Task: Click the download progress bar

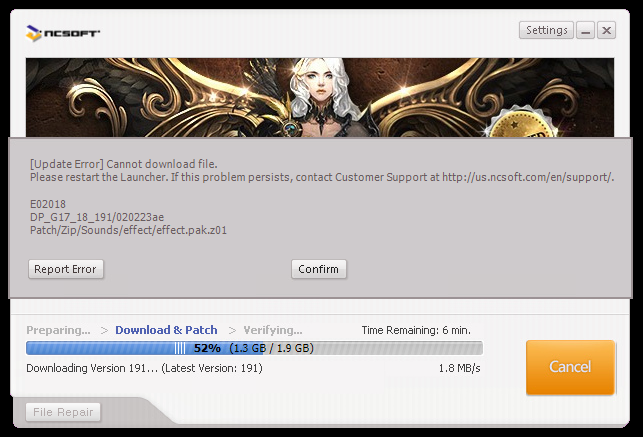Action: (254, 348)
